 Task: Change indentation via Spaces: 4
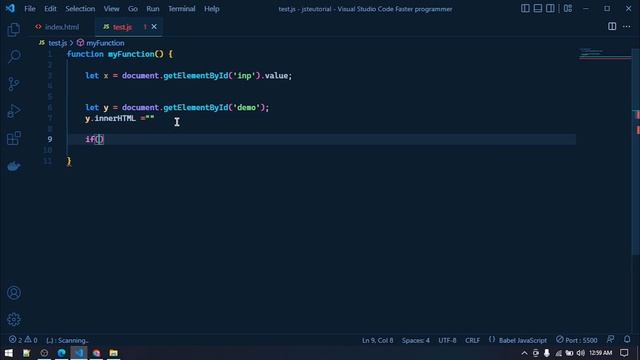(x=416, y=340)
